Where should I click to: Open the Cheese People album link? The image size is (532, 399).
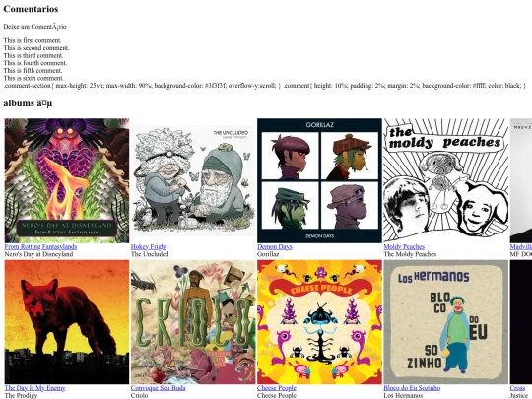277,388
